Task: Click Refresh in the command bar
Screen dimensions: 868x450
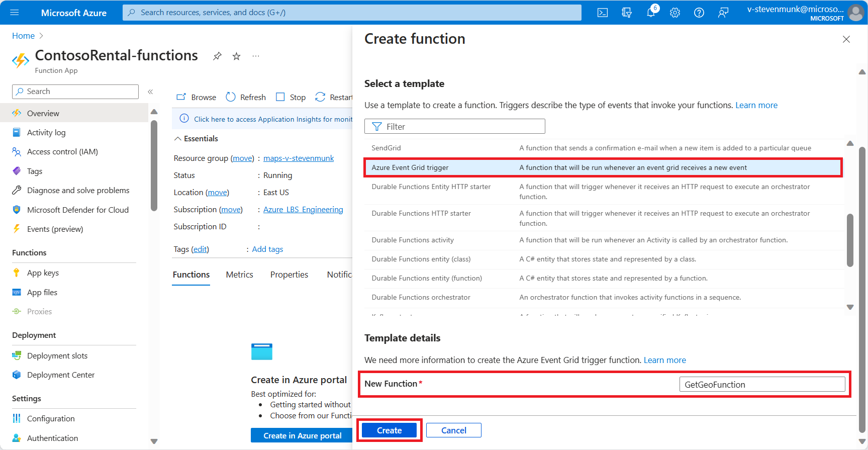Action: [x=246, y=97]
